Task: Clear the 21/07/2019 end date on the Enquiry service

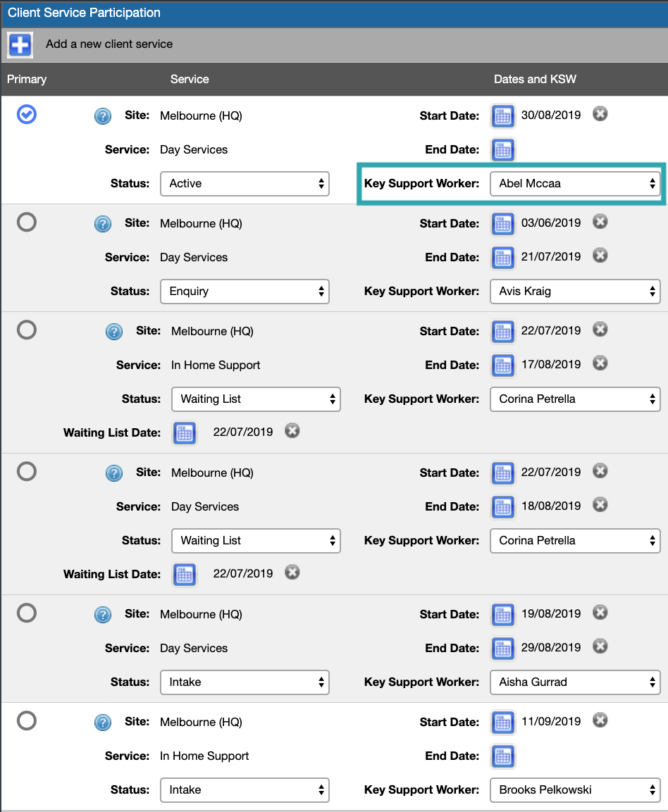Action: pyautogui.click(x=600, y=255)
